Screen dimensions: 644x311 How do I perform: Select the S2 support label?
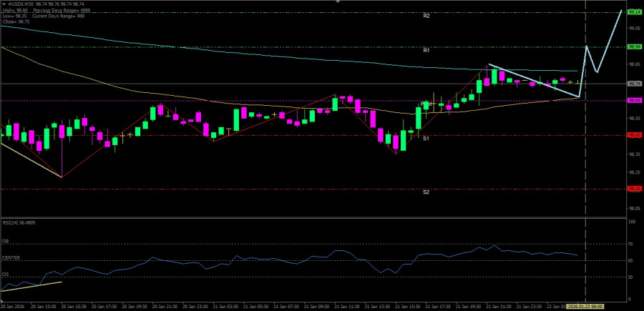[426, 192]
